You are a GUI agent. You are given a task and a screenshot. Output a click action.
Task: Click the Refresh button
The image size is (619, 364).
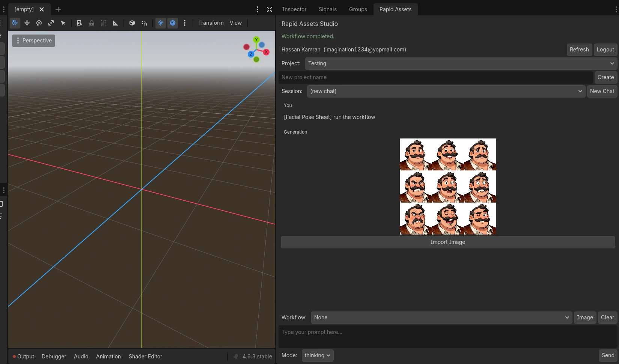click(579, 50)
